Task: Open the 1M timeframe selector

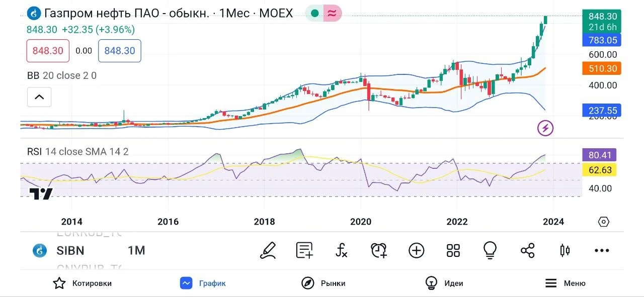Action: [136, 250]
